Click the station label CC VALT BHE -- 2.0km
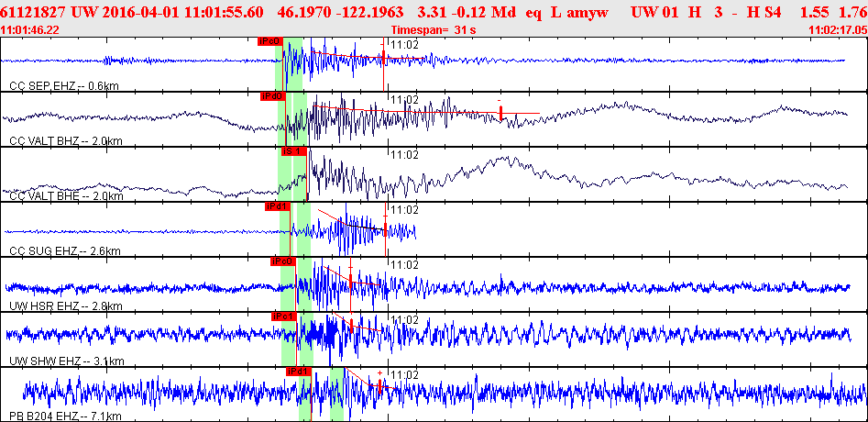868x422 pixels. coord(66,195)
